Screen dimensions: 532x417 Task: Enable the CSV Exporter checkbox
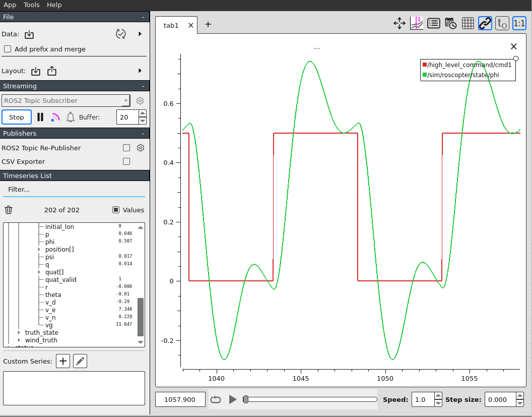pyautogui.click(x=126, y=161)
